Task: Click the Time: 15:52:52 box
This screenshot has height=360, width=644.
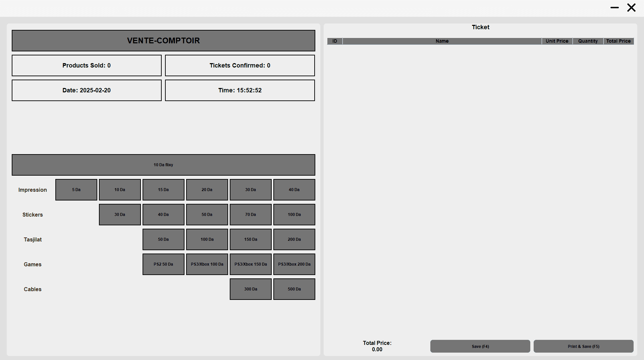Action: (240, 90)
